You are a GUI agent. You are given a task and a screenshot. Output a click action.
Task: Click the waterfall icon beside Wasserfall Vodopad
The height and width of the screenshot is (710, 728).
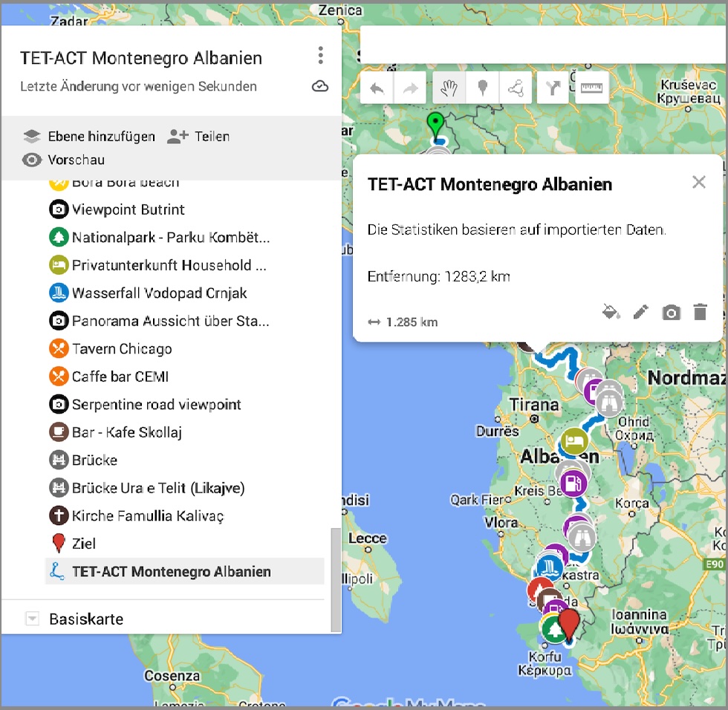pos(59,293)
